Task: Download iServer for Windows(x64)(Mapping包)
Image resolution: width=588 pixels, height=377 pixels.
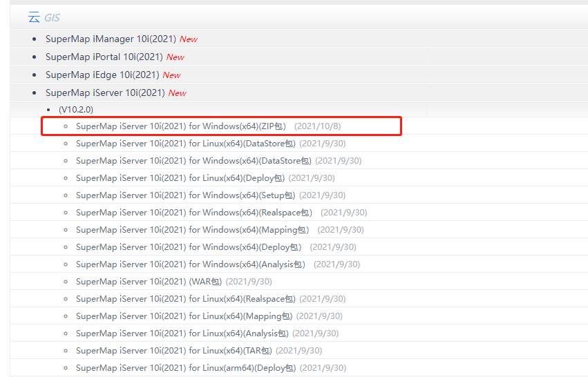Action: pos(192,230)
